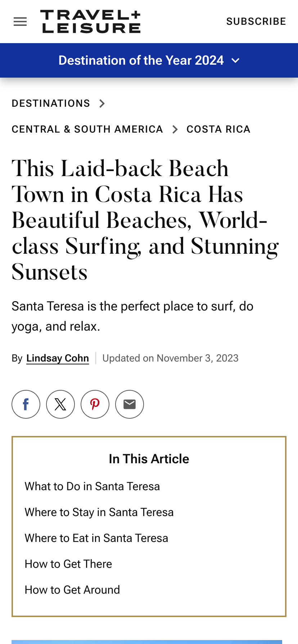
Task: Click the article headline text
Action: pos(144,220)
